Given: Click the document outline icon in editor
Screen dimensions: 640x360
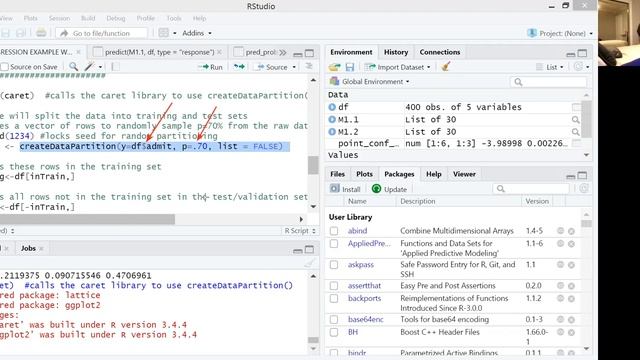Looking at the screenshot, I should pyautogui.click(x=309, y=67).
